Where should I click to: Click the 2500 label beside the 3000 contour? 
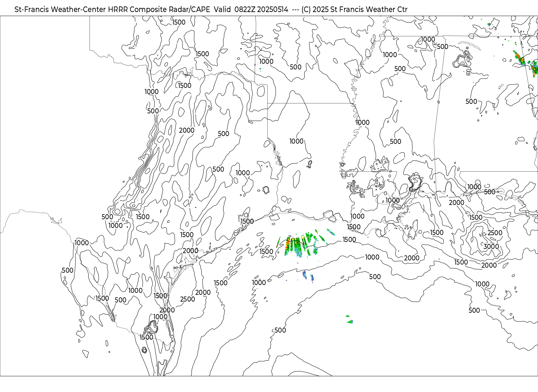[495, 233]
